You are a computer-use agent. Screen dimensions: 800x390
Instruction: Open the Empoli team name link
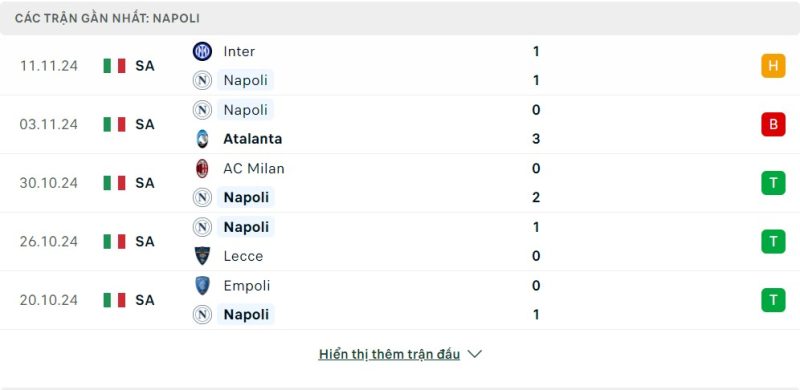tap(246, 286)
